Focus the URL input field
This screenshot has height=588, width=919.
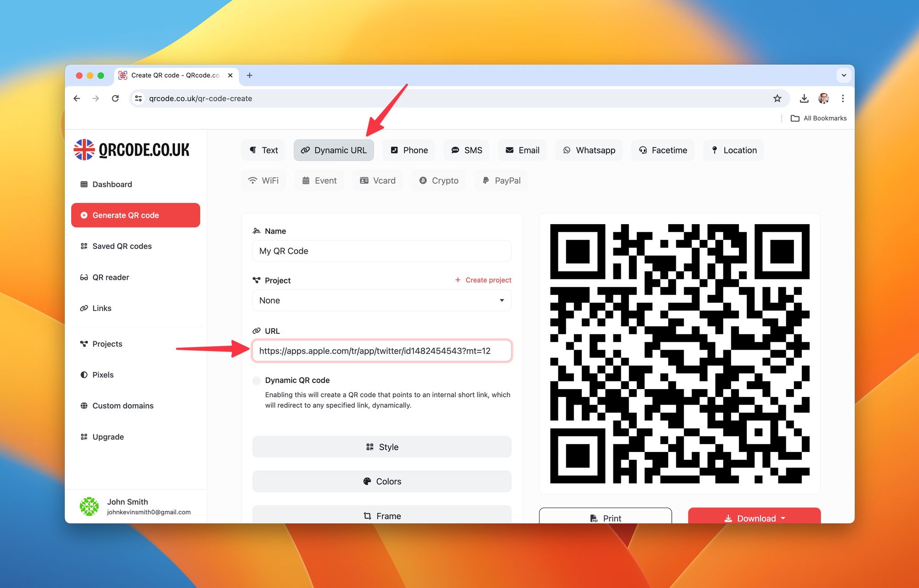(382, 351)
